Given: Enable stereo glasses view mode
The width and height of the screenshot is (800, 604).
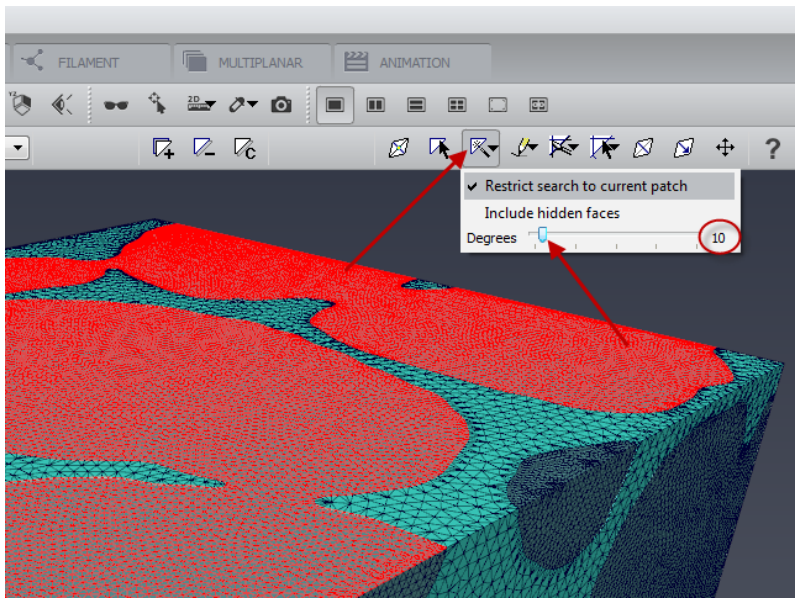Looking at the screenshot, I should (x=116, y=105).
